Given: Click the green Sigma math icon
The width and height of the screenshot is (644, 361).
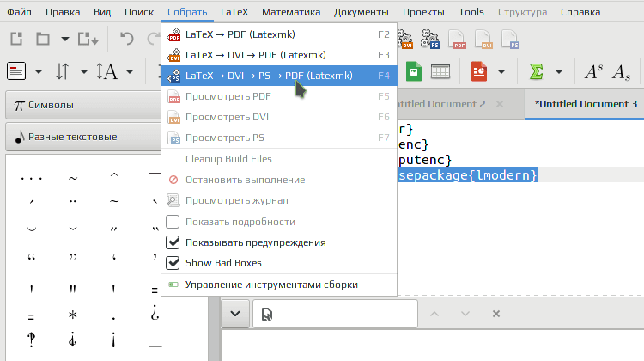Looking at the screenshot, I should (x=536, y=71).
